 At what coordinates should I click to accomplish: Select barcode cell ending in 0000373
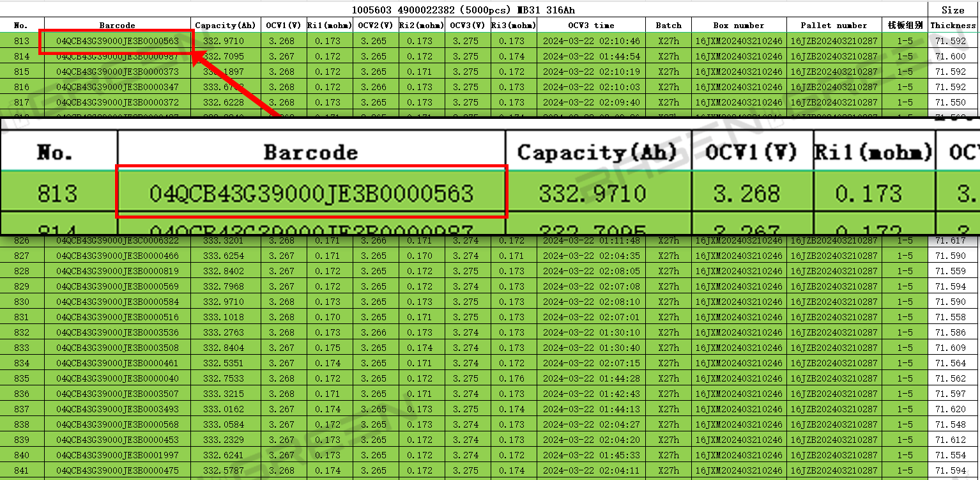pyautogui.click(x=118, y=72)
